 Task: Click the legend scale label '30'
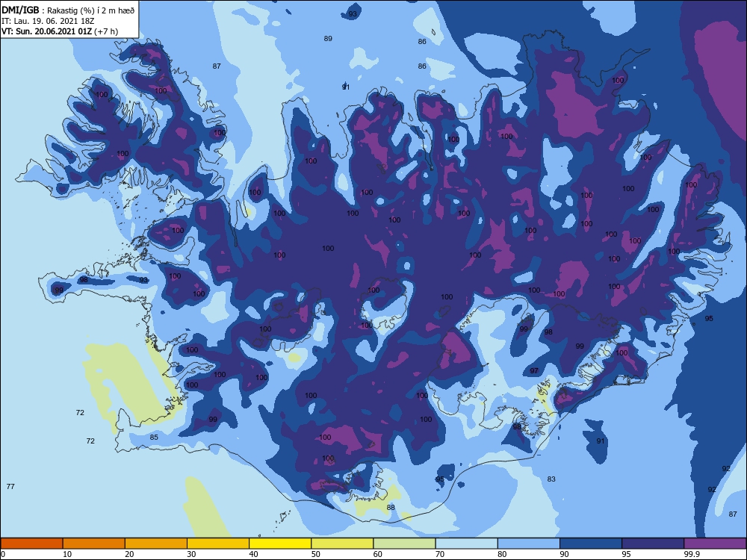pos(191,554)
